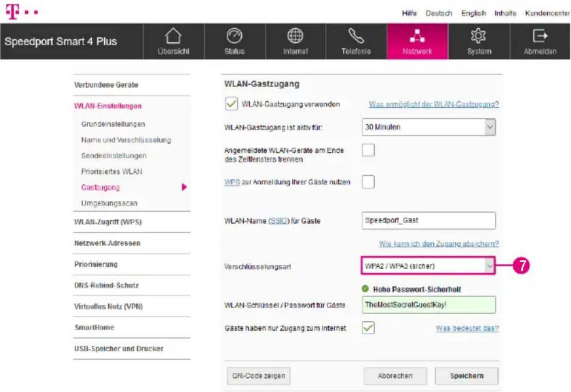Screen dimensions: 571x392
Task: Toggle Gäste haben nur Zugang zum Internet
Action: [368, 328]
